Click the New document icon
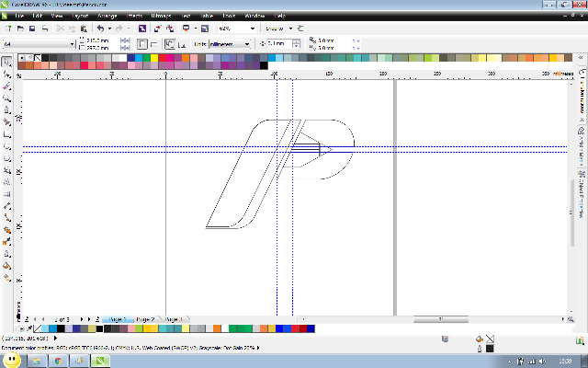Image resolution: width=588 pixels, height=368 pixels. (8, 29)
